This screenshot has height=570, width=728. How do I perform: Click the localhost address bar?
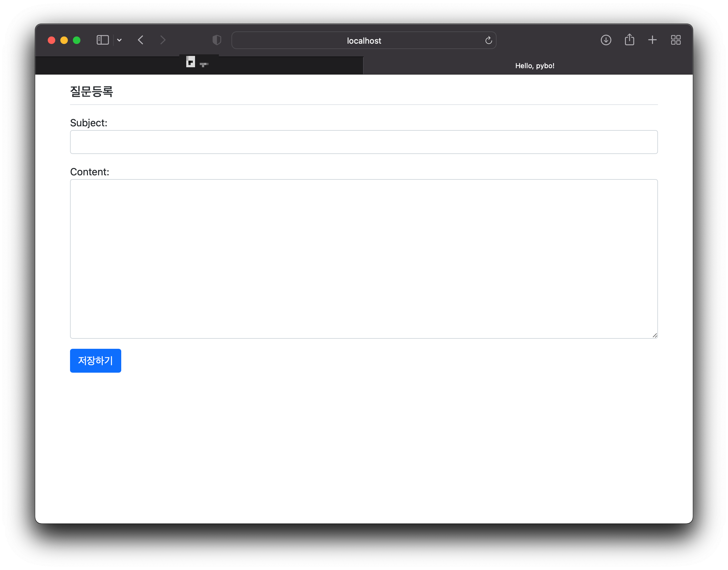click(363, 41)
